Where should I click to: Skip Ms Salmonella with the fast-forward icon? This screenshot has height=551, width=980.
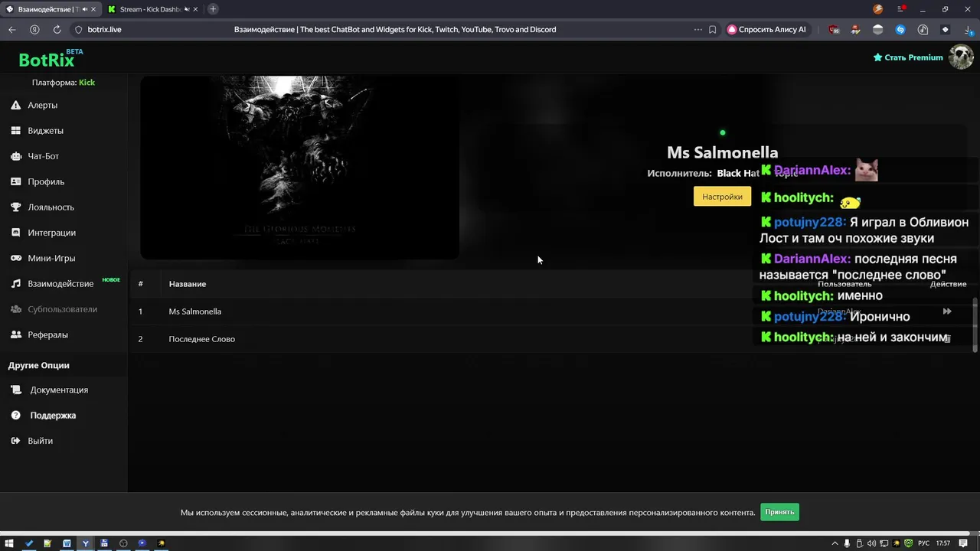pos(947,311)
